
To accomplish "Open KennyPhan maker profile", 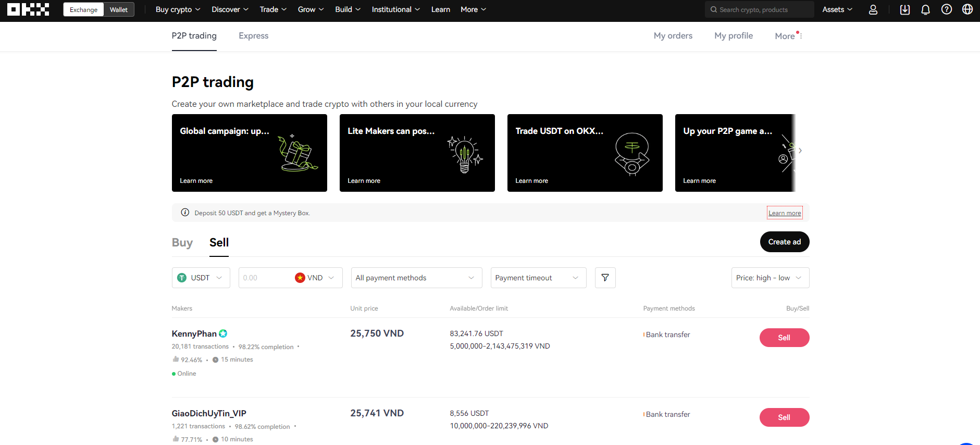I will 194,333.
